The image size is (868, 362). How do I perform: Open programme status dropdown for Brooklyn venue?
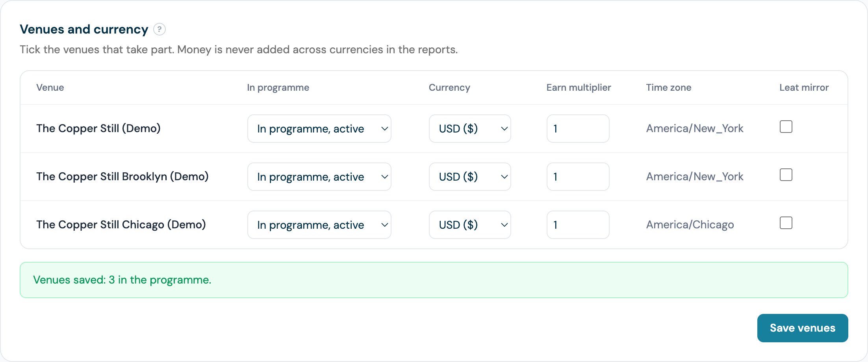(x=319, y=177)
